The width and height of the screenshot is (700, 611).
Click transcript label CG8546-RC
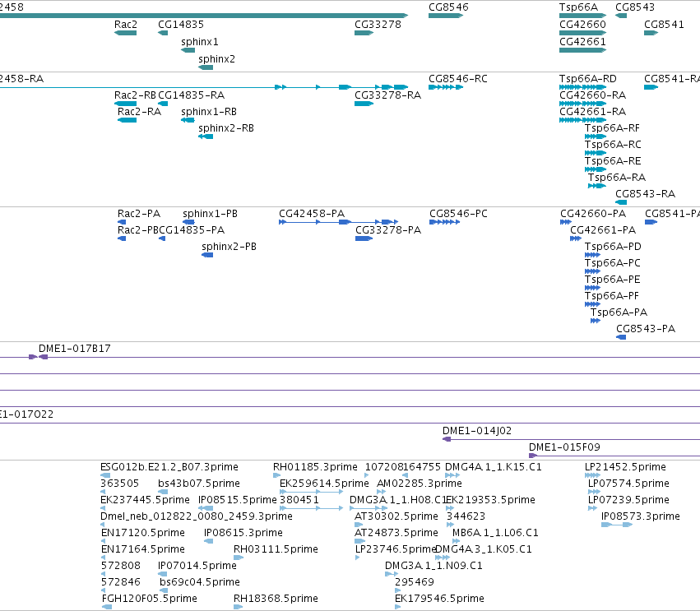458,79
